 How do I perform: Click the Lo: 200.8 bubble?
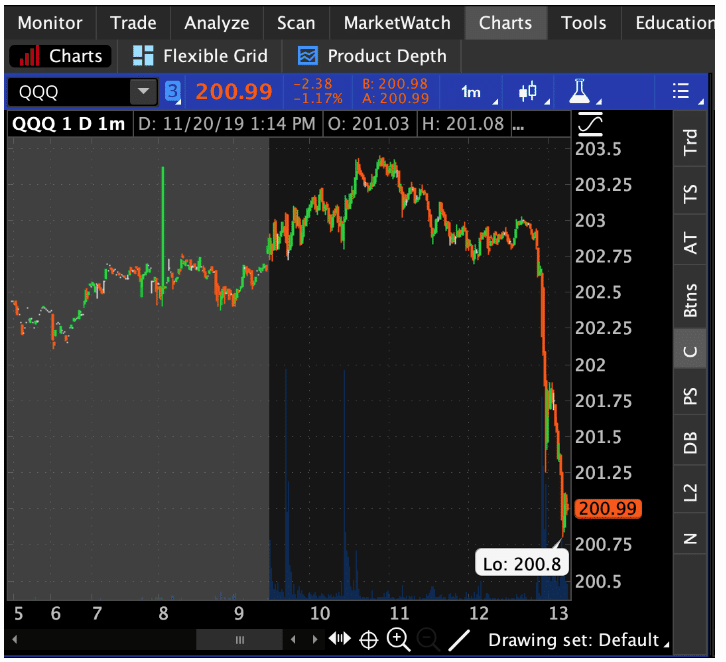click(x=521, y=563)
